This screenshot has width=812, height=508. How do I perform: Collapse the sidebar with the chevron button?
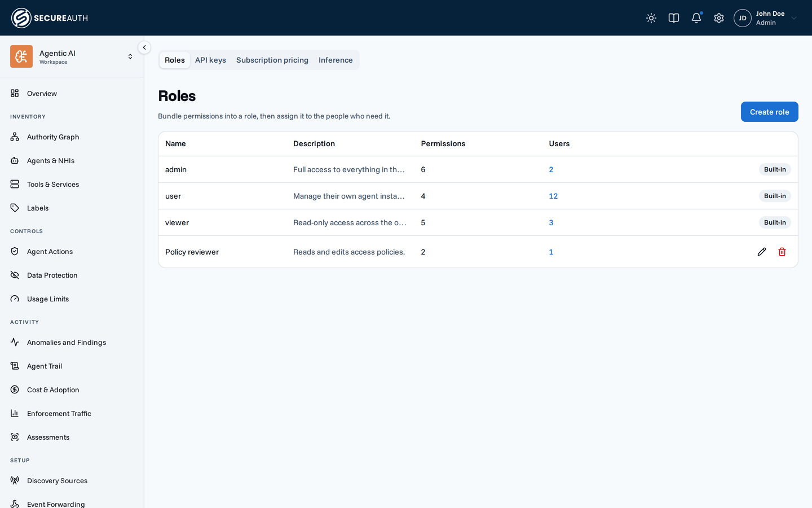click(x=144, y=47)
